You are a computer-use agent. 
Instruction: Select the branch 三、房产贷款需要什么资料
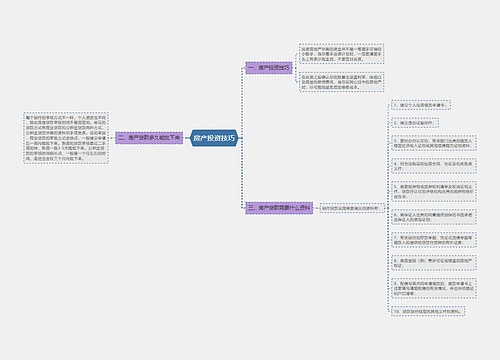279,208
